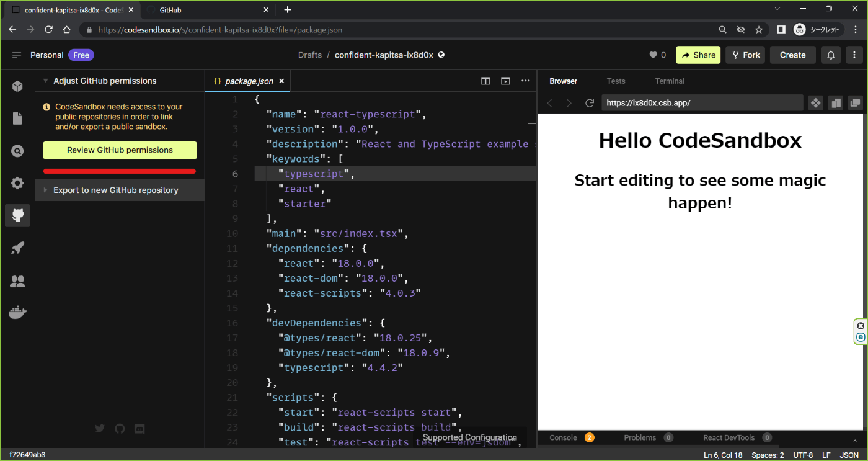
Task: Change UTF-8 encoding in status bar
Action: (803, 455)
